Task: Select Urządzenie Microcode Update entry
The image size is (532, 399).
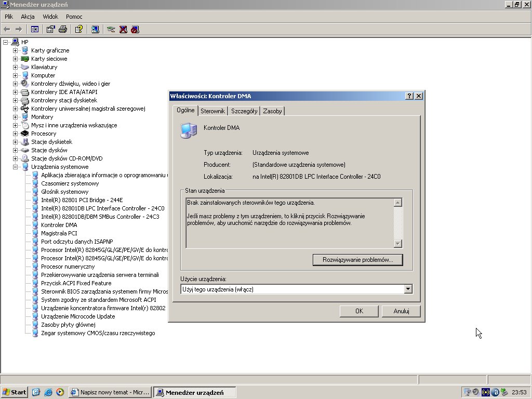Action: pyautogui.click(x=78, y=316)
